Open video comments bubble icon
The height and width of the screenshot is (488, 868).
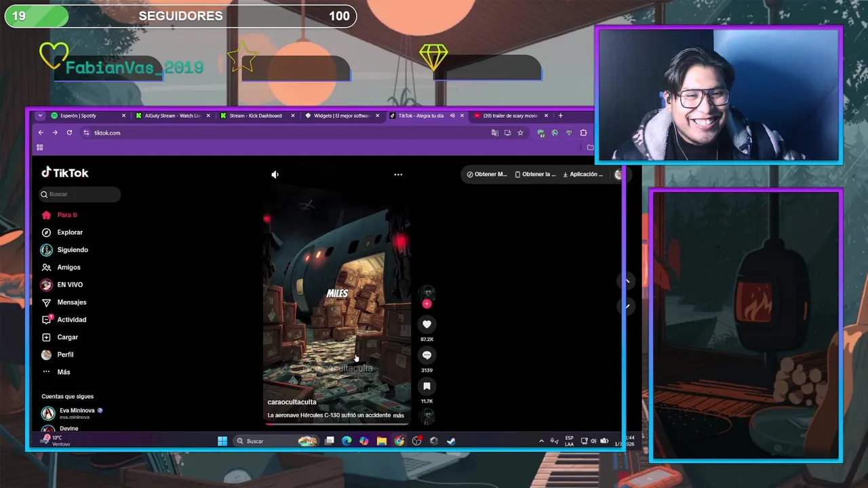coord(427,355)
